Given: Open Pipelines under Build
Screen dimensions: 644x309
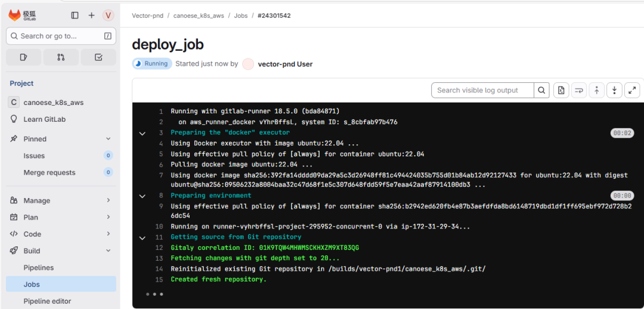Looking at the screenshot, I should pos(61,267).
